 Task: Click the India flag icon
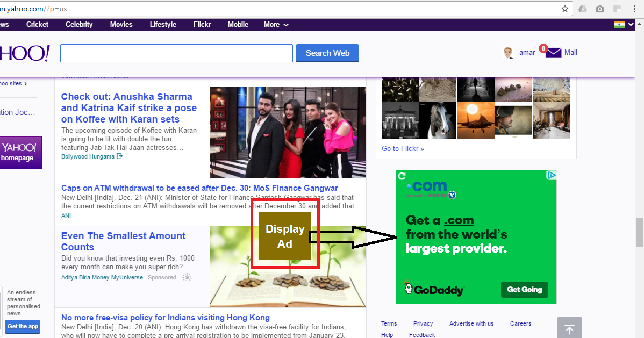(619, 24)
